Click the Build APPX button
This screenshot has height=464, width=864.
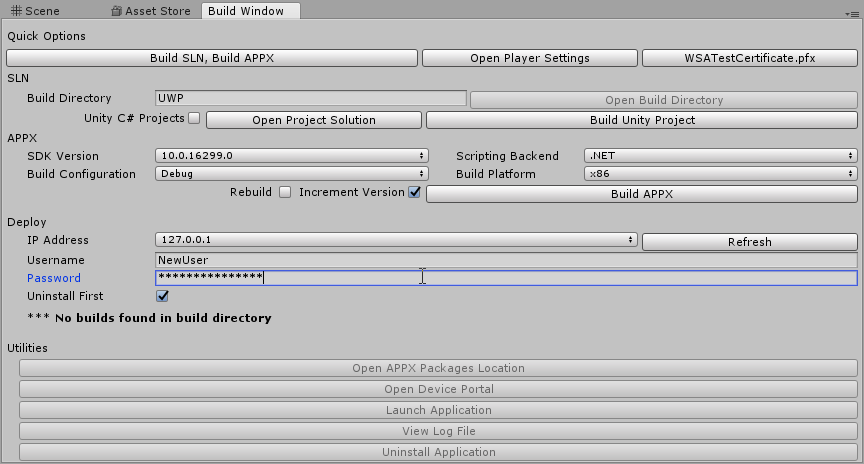point(641,194)
